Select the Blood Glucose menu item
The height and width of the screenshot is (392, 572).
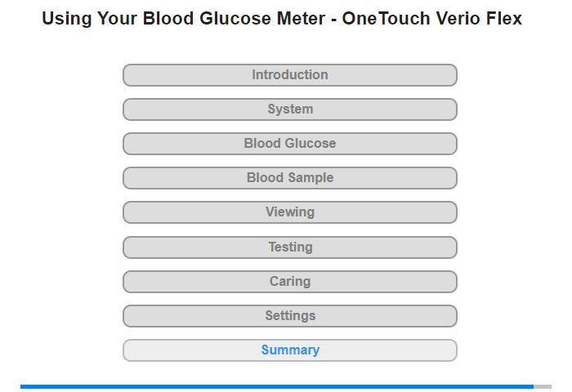tap(289, 144)
